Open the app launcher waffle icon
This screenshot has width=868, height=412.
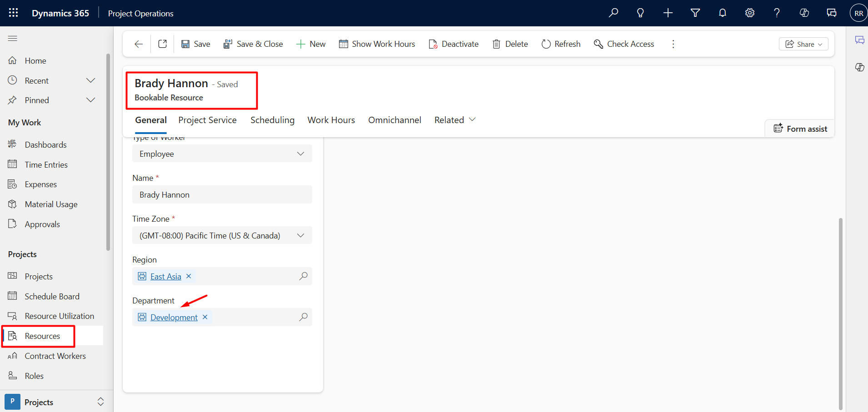(x=13, y=13)
